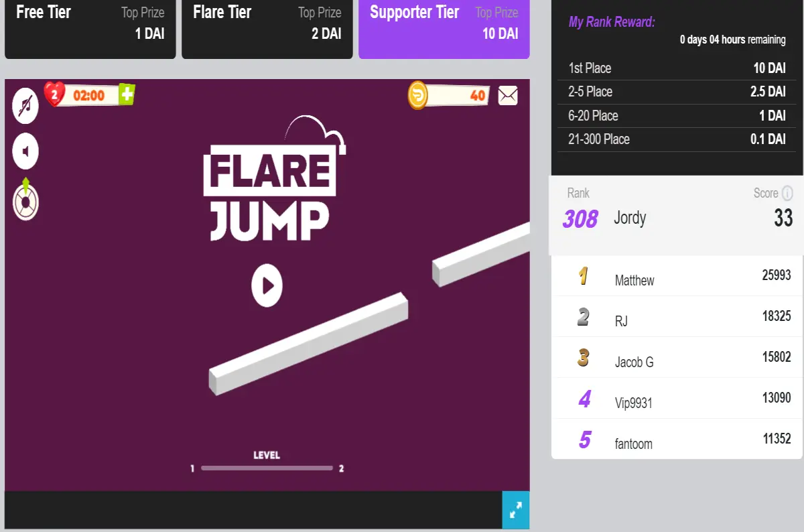804x532 pixels.
Task: Click the 6-20 Place reward row
Action: (x=677, y=115)
